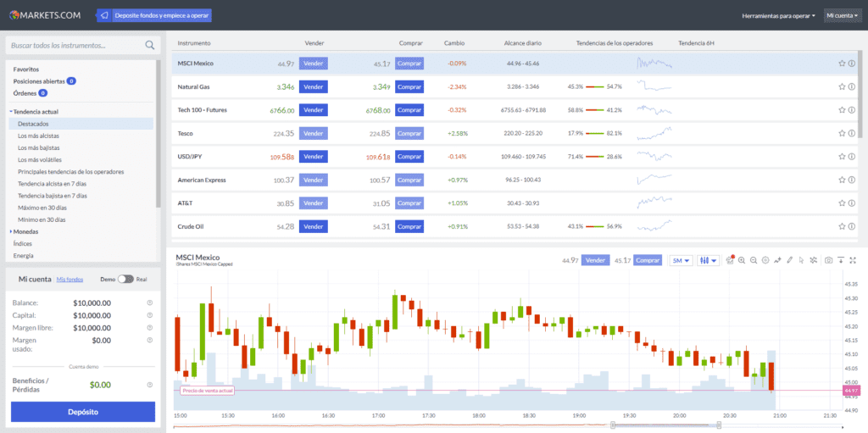The width and height of the screenshot is (868, 433).
Task: Select the chart cursor pointer tool
Action: (801, 260)
